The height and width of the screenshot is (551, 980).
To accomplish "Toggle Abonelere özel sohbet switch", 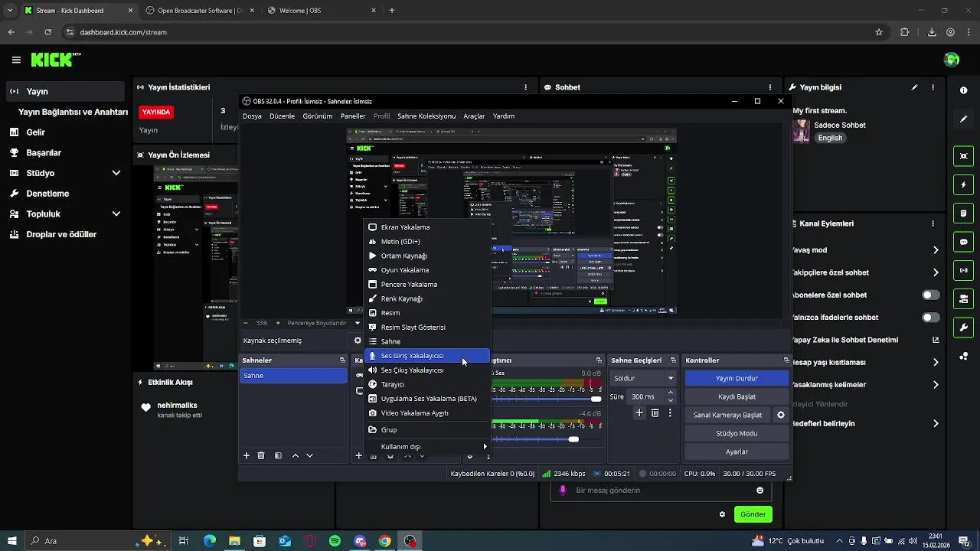I will [x=931, y=295].
